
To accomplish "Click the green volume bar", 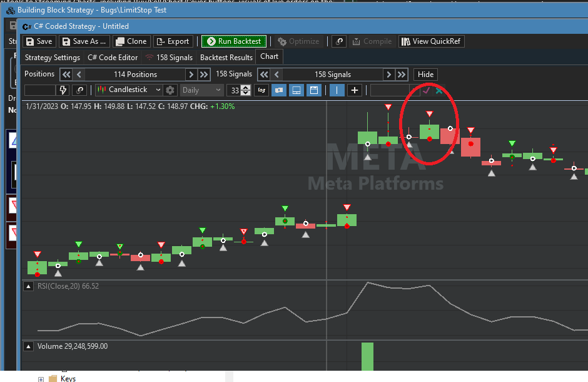I will tap(368, 356).
